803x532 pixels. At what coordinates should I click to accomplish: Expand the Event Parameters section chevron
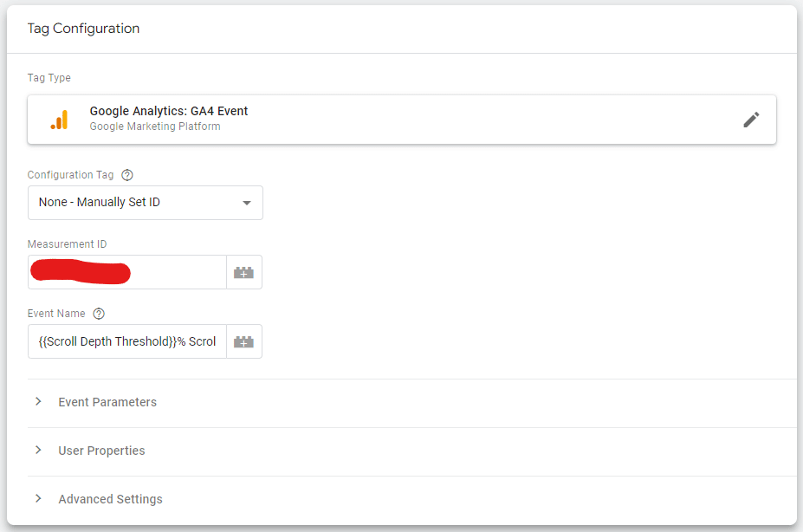click(38, 401)
